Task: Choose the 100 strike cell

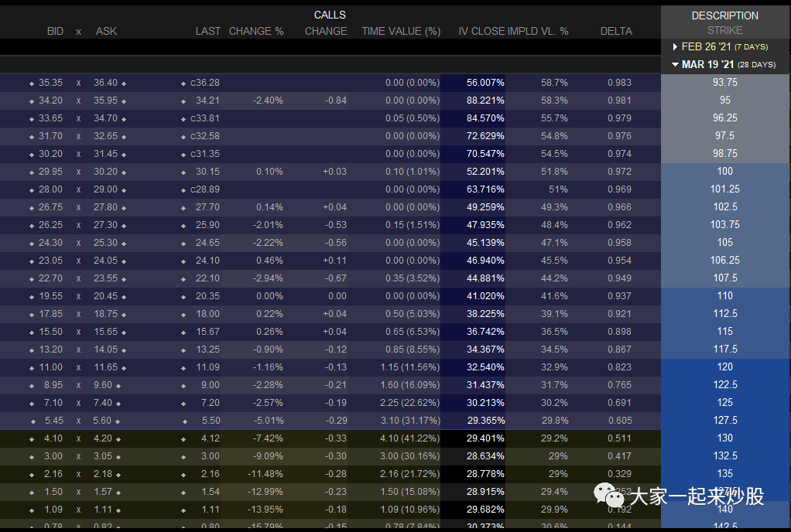Action: 725,172
